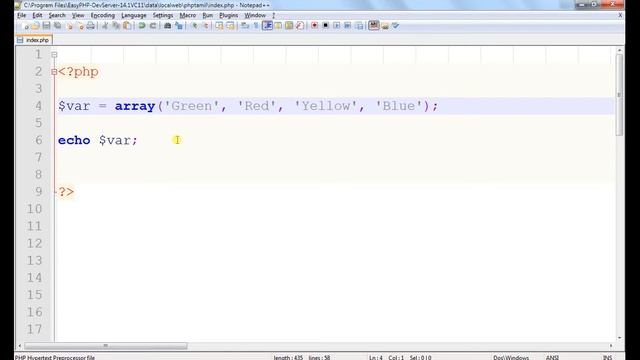Screen dimensions: 640x360
Task: Open the ? help menu
Action: 273,15
